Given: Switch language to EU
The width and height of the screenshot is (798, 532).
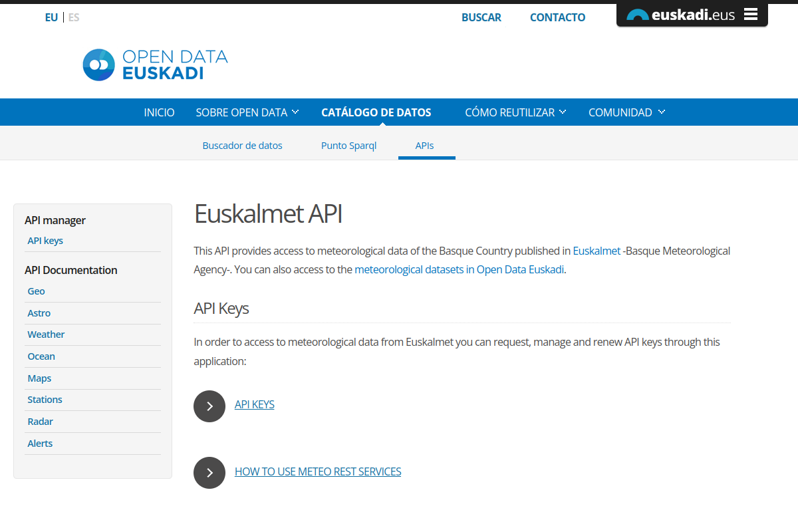Looking at the screenshot, I should (x=51, y=17).
